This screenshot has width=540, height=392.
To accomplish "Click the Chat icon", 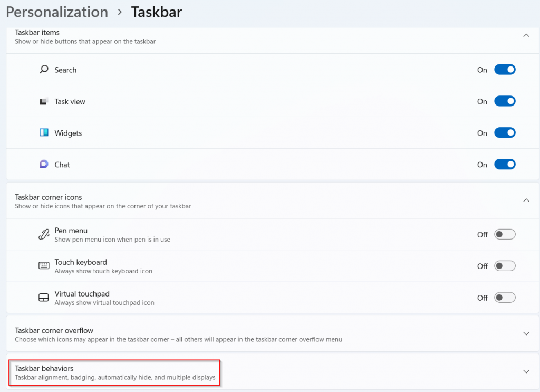I will coord(44,164).
